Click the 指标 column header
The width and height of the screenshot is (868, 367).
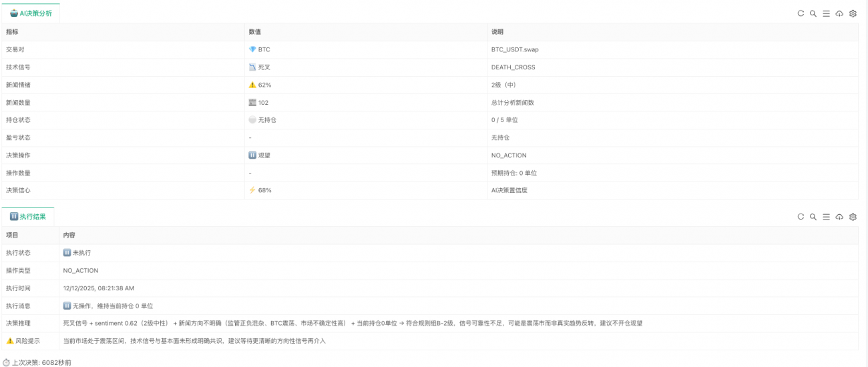tap(13, 32)
